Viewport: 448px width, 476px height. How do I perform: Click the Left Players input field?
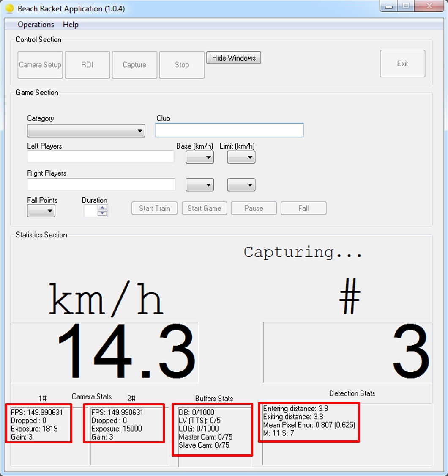tap(101, 157)
